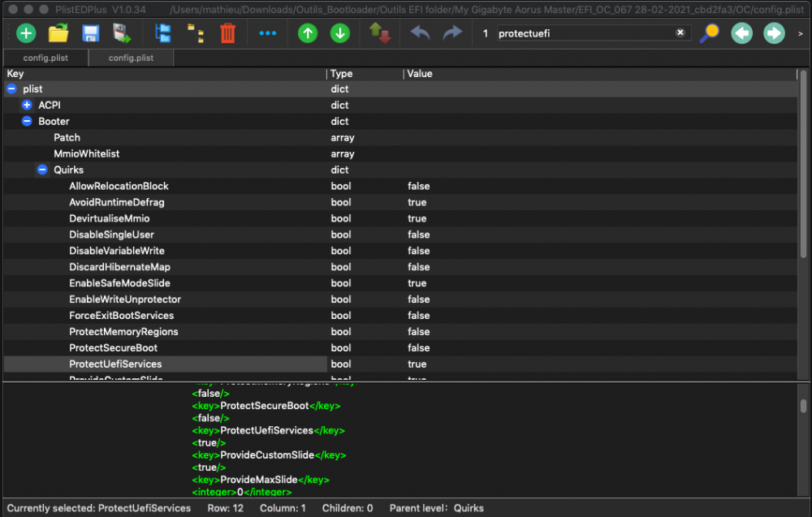This screenshot has height=517, width=812.
Task: Select the AvoidRuntimeDefrag key
Action: (116, 202)
